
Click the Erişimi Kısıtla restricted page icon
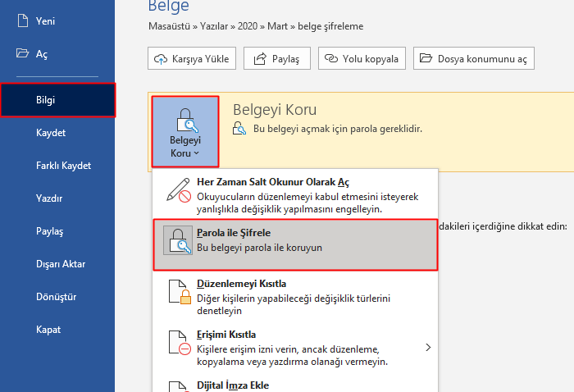click(180, 343)
